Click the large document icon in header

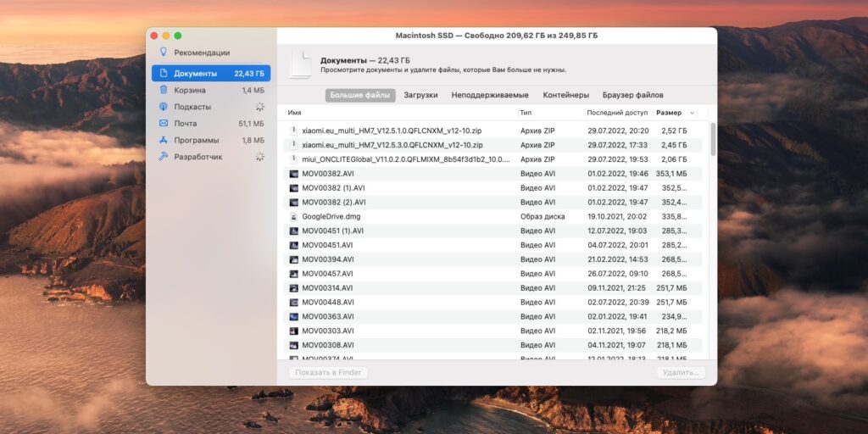coord(301,64)
